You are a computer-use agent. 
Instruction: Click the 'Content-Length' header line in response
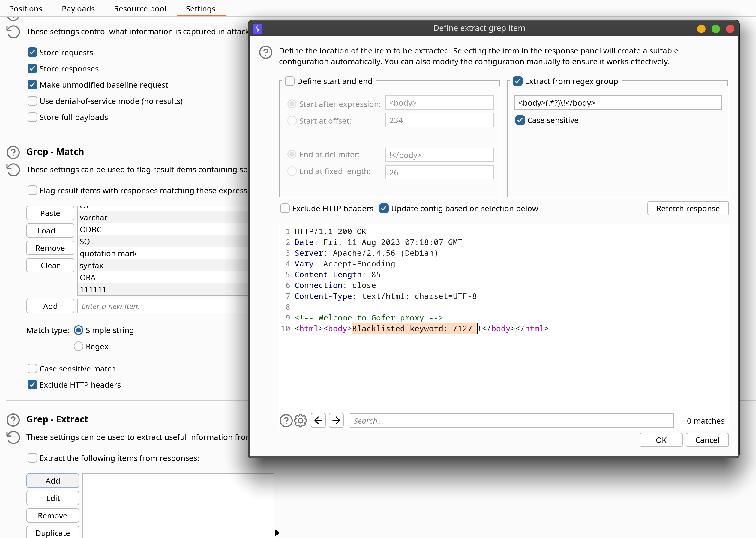pyautogui.click(x=337, y=274)
